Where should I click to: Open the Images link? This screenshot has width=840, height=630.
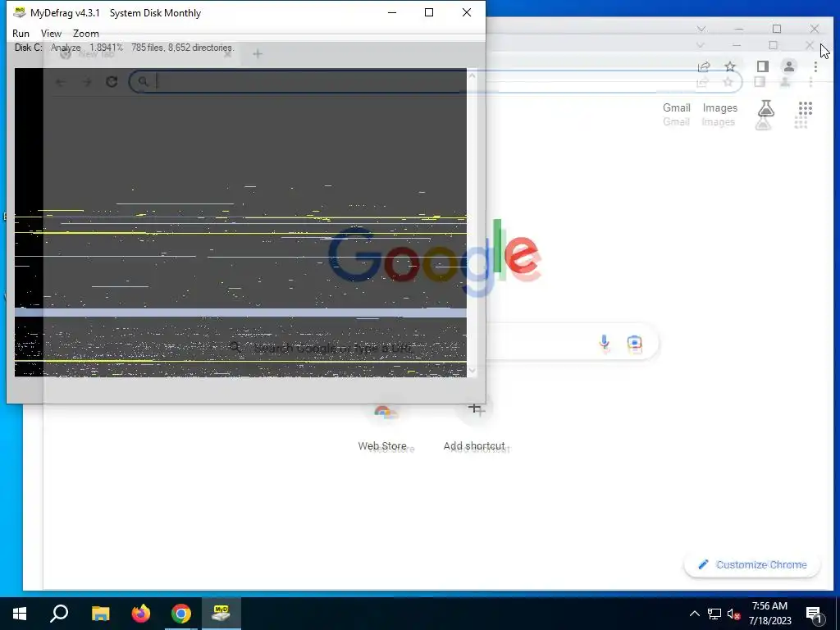point(719,107)
